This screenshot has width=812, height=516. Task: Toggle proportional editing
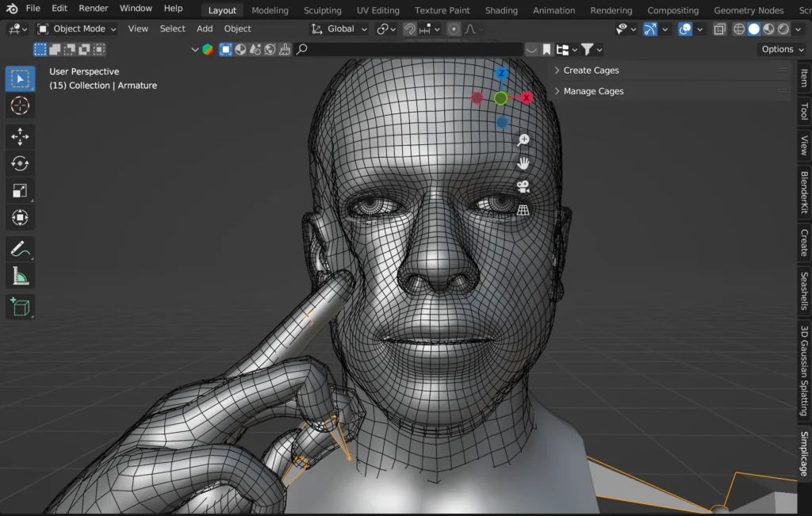(x=454, y=29)
